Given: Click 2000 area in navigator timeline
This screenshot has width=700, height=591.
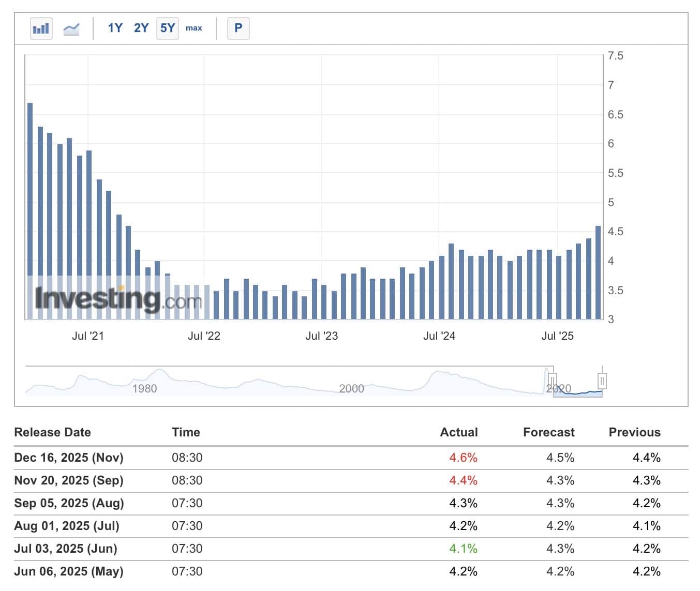Looking at the screenshot, I should [351, 388].
